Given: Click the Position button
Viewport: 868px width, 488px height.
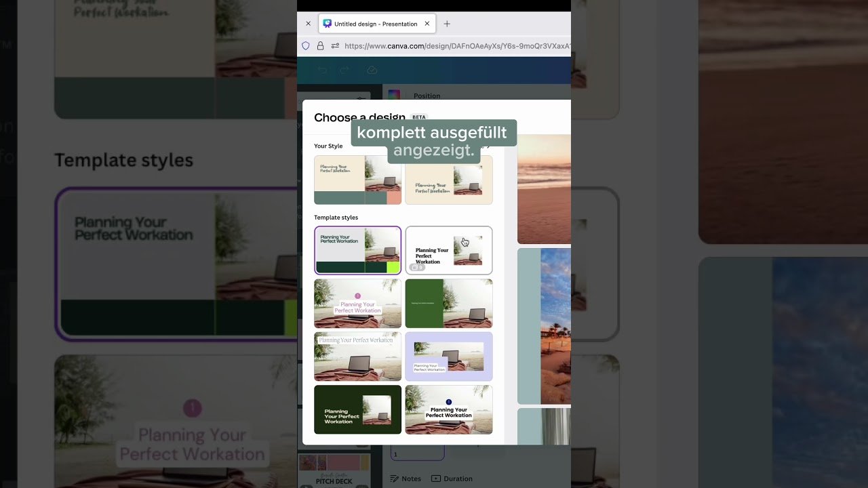Looking at the screenshot, I should coord(427,96).
